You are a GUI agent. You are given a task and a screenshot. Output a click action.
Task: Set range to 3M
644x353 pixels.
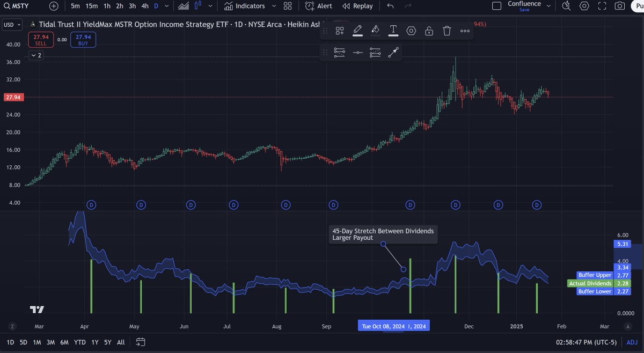[x=50, y=342]
